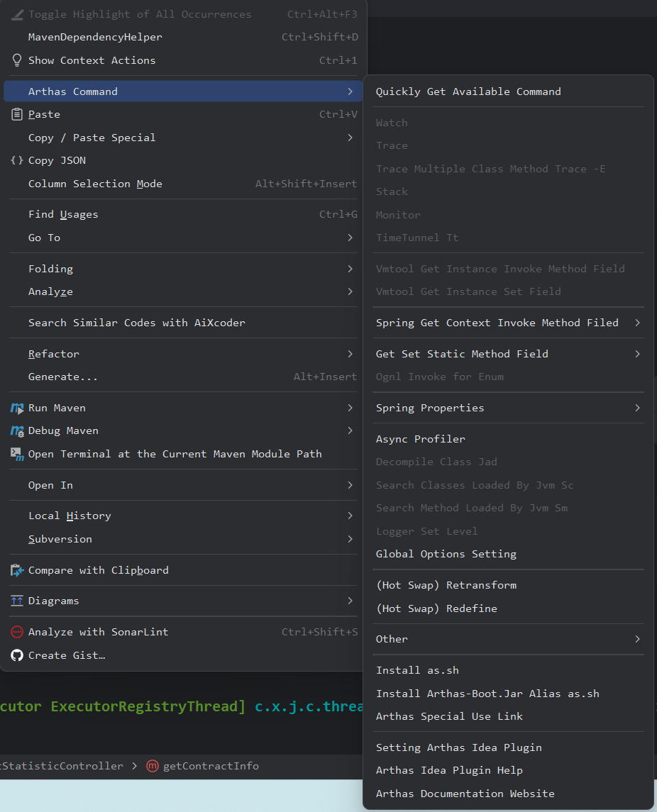Screen dimensions: 657x812
Task: Open Global Options Setting
Action: [508, 554]
